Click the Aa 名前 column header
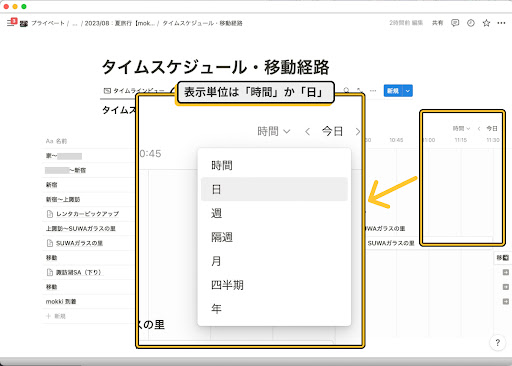Image resolution: width=512 pixels, height=366 pixels. tap(56, 141)
